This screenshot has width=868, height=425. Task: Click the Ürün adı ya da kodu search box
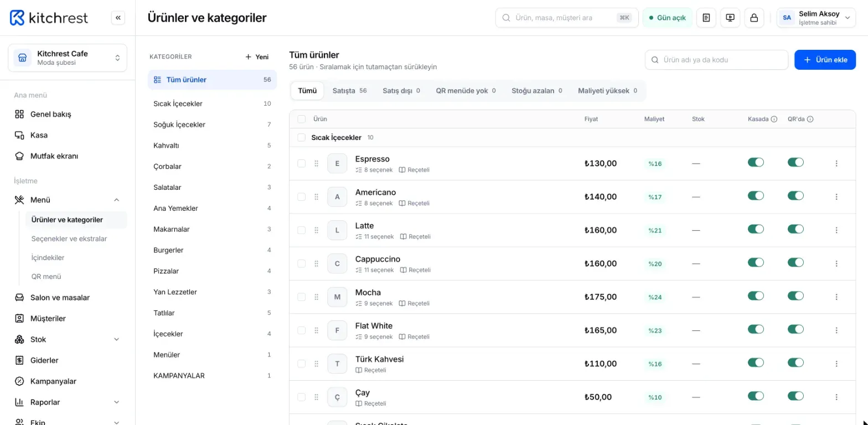click(x=716, y=60)
